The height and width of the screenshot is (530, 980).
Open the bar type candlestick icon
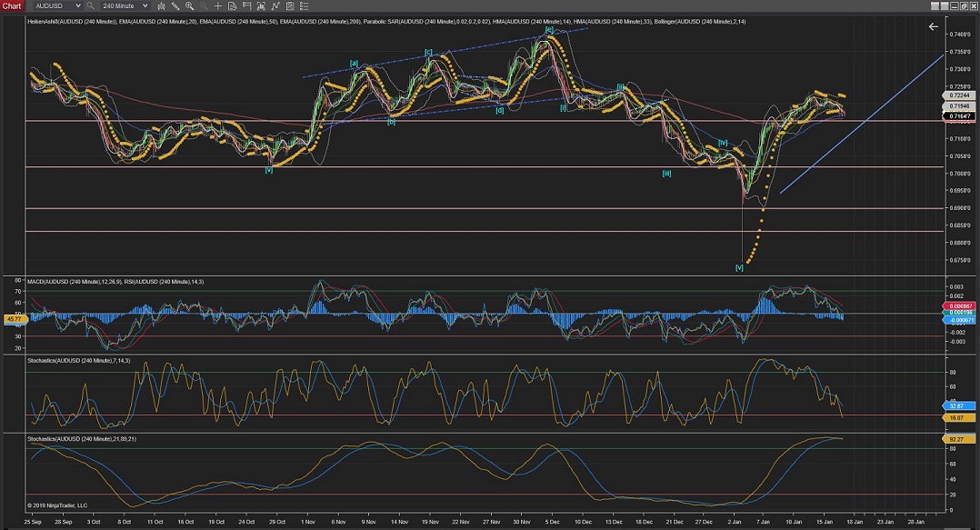[x=161, y=5]
